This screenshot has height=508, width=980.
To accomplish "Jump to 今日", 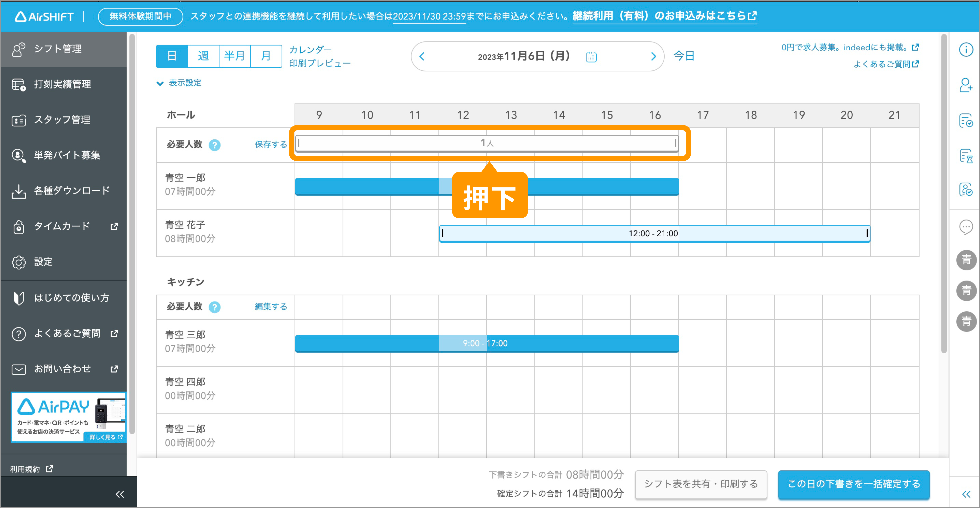I will click(x=684, y=56).
